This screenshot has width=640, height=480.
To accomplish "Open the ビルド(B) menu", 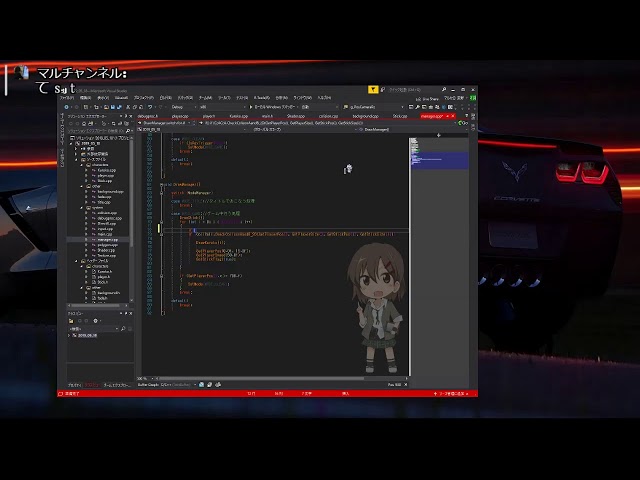I will (x=166, y=98).
